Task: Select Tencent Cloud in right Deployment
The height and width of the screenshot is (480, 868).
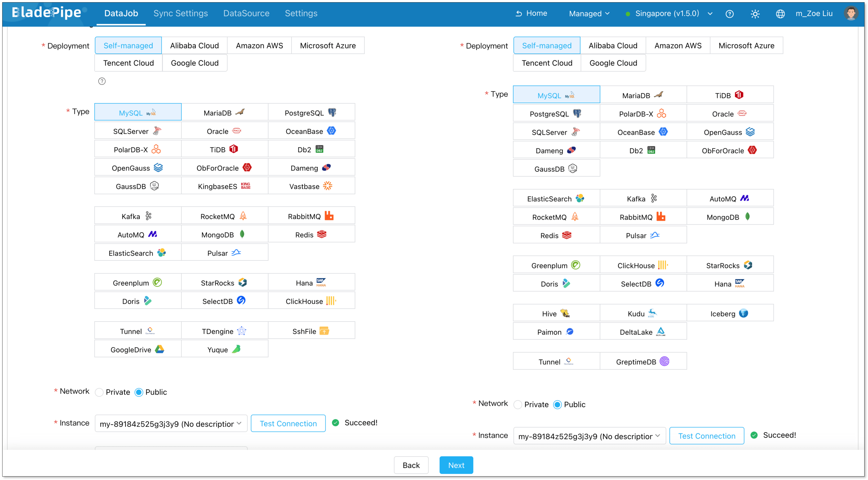Action: point(547,63)
